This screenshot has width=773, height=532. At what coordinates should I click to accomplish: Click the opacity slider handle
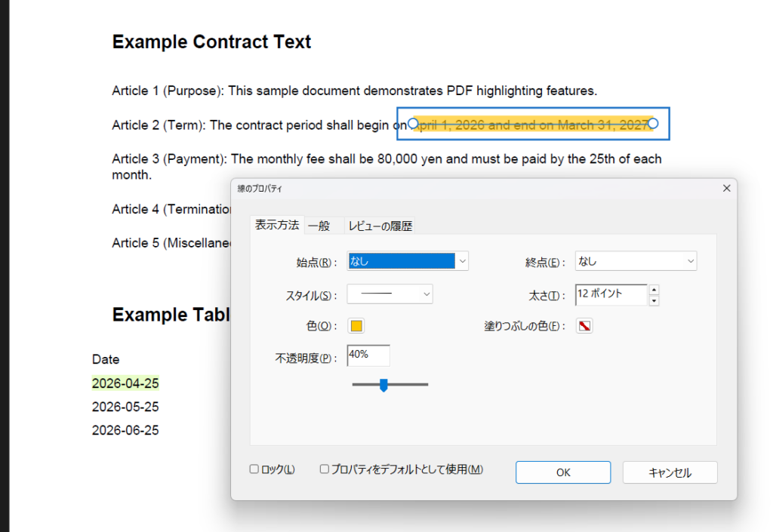[383, 386]
